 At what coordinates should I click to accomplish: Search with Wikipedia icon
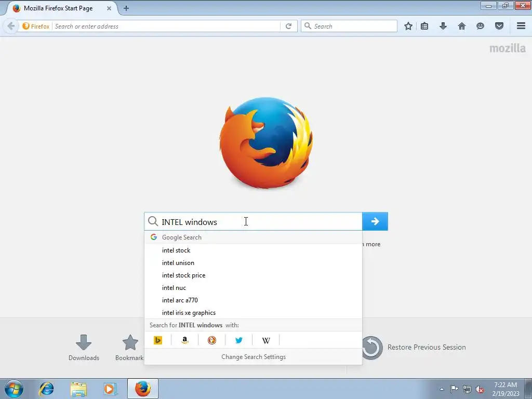(x=266, y=340)
